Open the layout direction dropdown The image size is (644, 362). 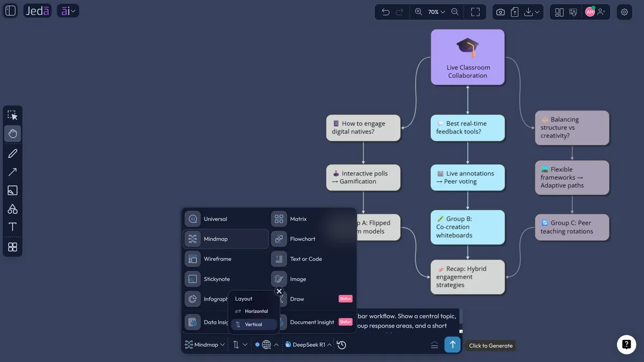240,345
